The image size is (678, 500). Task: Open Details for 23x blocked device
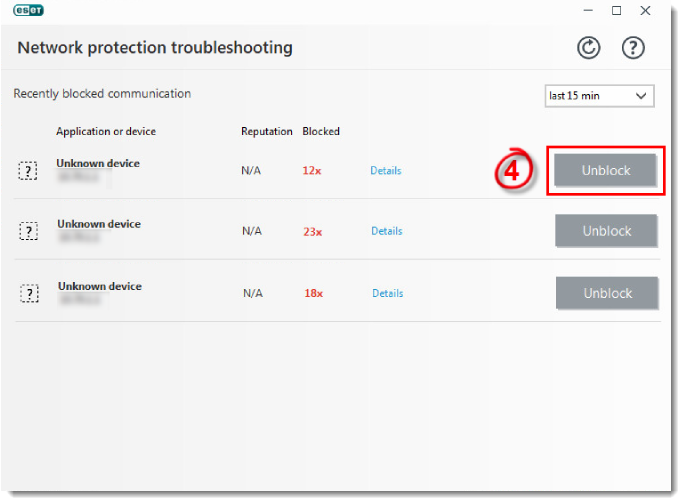click(x=387, y=231)
